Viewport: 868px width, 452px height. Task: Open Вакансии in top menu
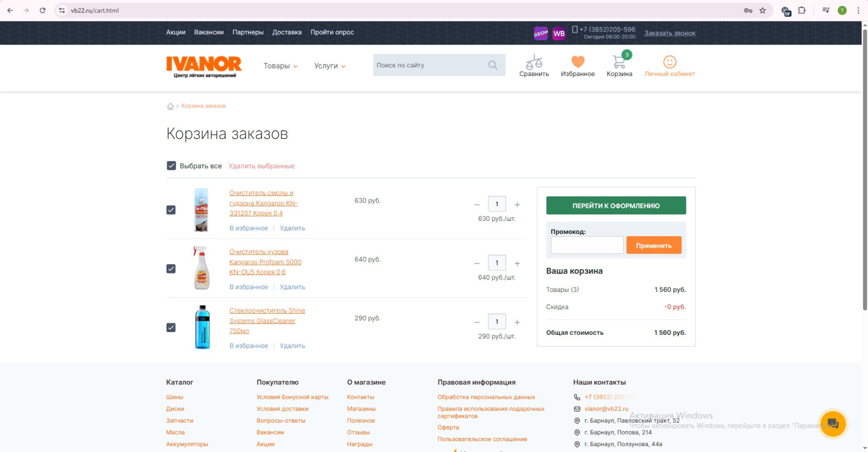point(209,33)
